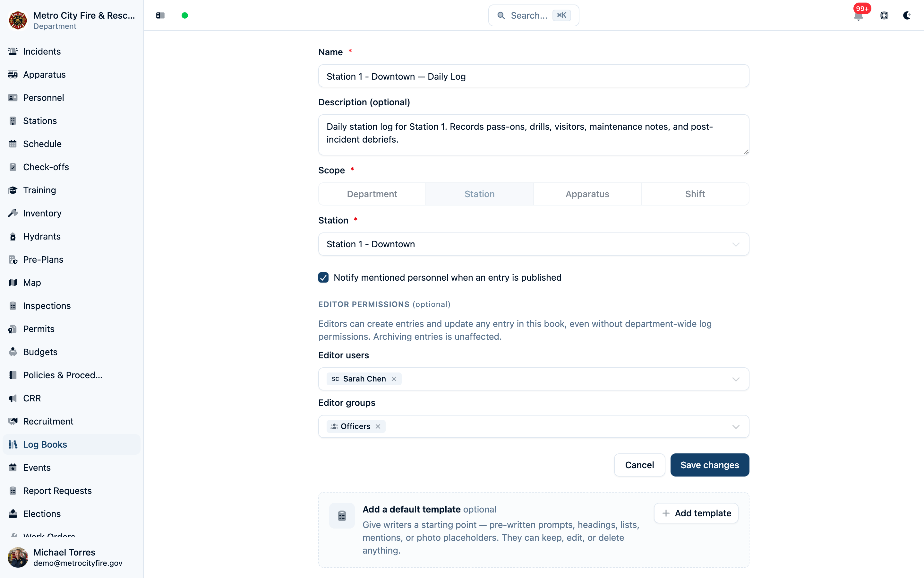Go to Recruitment page

coord(72,421)
